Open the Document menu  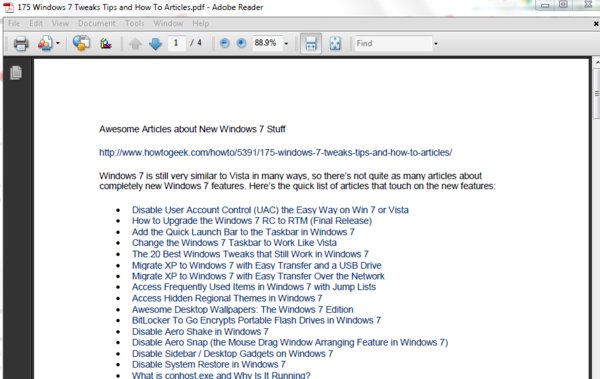(96, 23)
